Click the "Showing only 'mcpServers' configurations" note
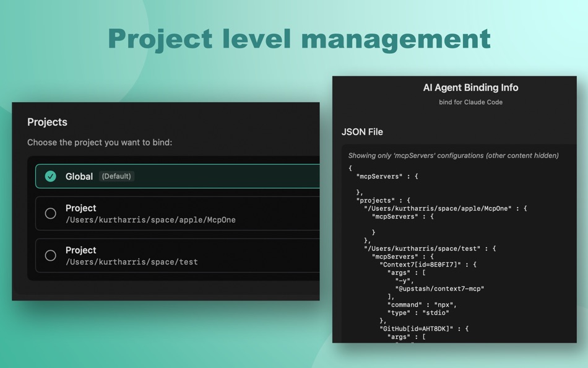 (x=453, y=156)
